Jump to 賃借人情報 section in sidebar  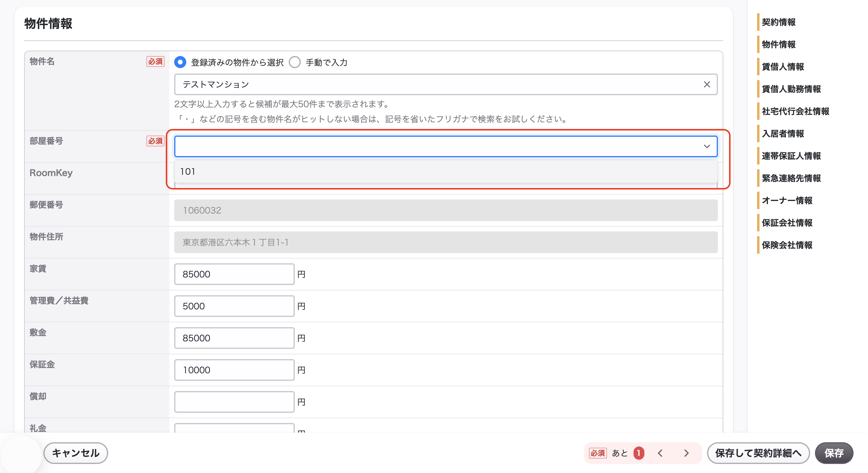coord(783,67)
